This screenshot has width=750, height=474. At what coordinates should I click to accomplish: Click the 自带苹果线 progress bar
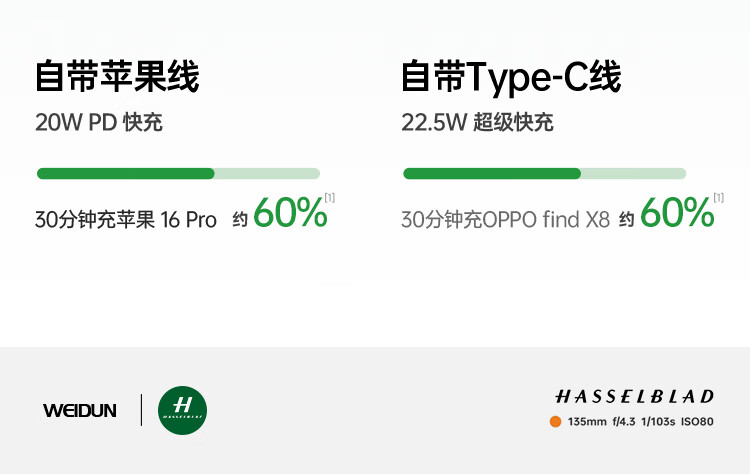178,174
